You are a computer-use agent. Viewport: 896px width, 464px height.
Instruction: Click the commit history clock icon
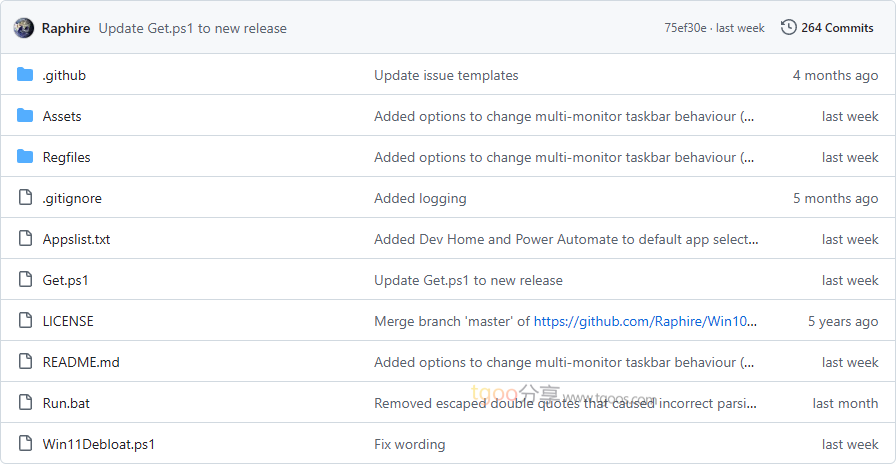coord(788,28)
